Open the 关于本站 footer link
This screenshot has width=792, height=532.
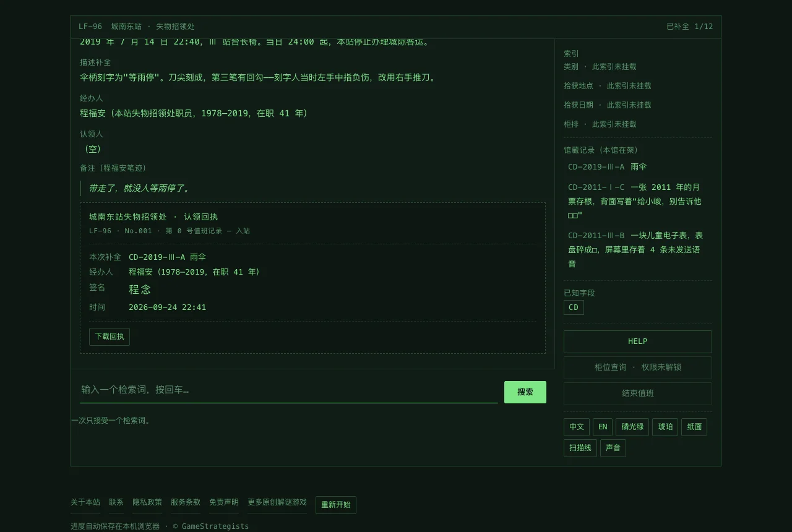tap(85, 502)
